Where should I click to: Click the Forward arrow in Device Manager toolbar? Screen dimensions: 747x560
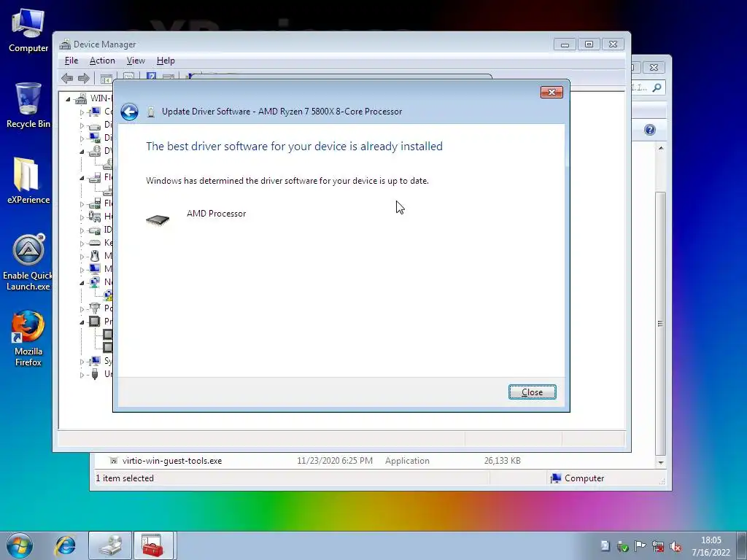tap(83, 78)
